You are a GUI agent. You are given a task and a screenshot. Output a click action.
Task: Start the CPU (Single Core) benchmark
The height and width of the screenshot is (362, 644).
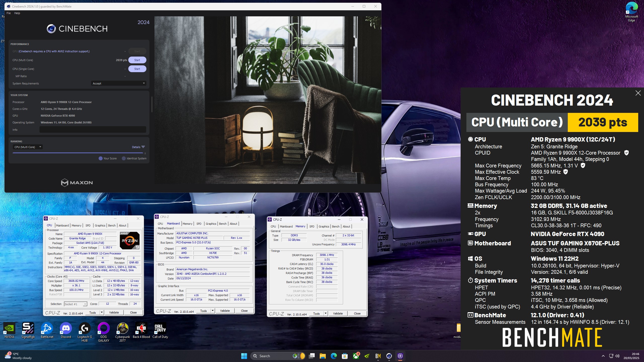pyautogui.click(x=137, y=69)
